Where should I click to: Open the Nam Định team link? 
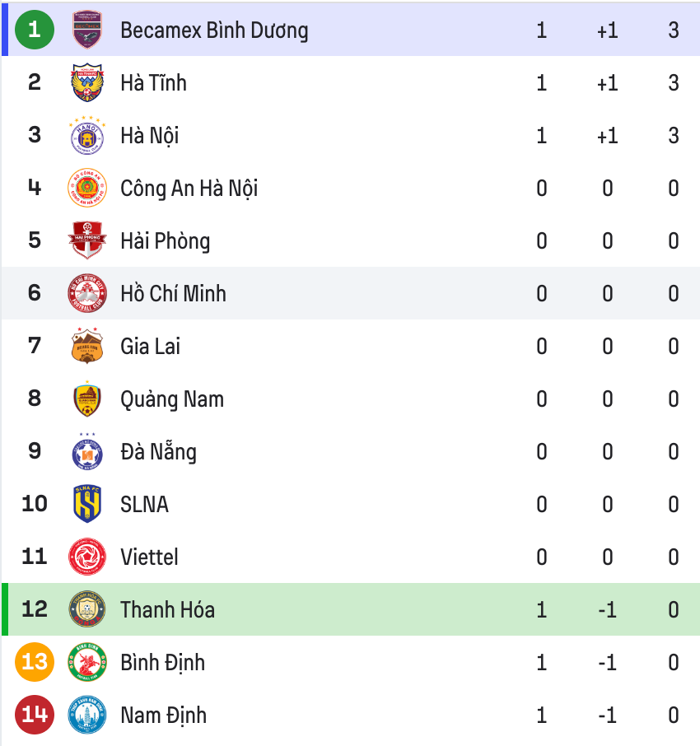164,715
